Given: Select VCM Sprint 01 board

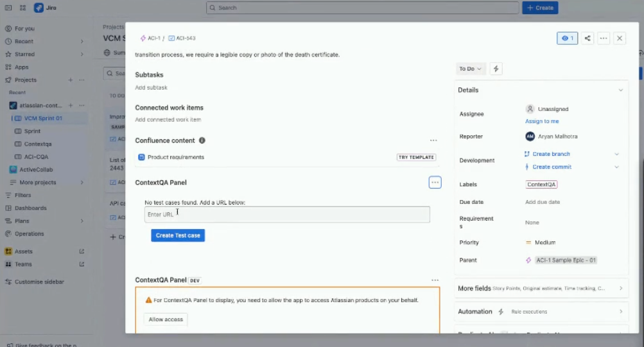Looking at the screenshot, I should [x=43, y=118].
